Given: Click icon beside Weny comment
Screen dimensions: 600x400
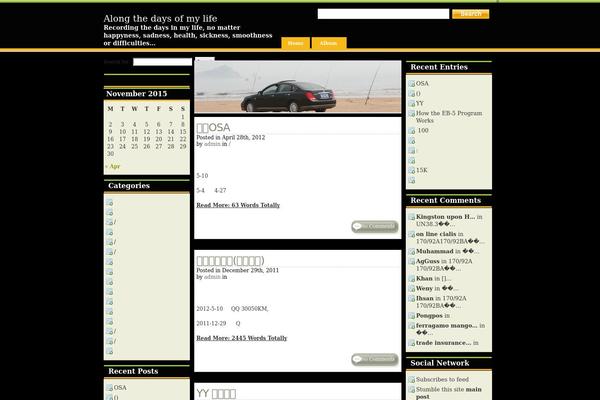Looking at the screenshot, I should 412,289.
